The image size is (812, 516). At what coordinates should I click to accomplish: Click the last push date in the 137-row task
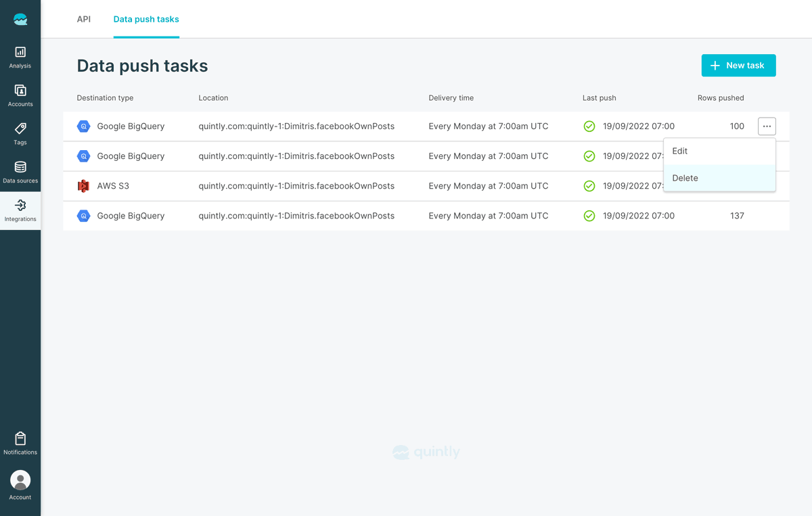tap(639, 216)
